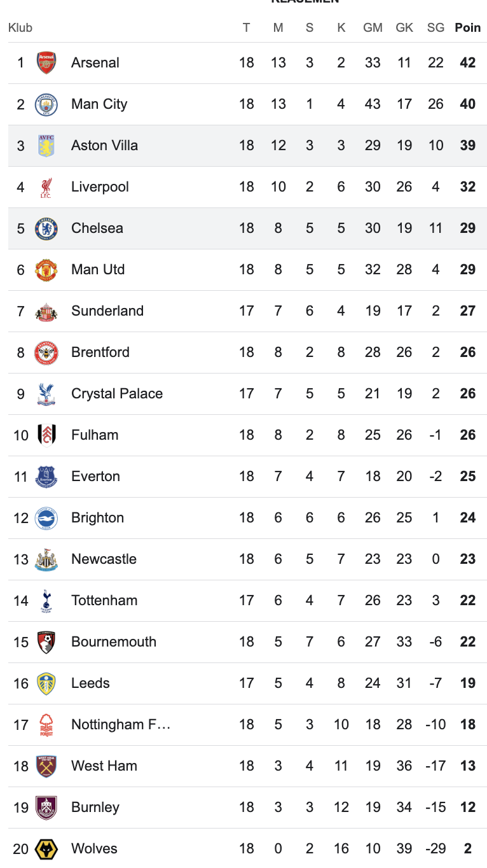Click the SG column header

pos(436,28)
